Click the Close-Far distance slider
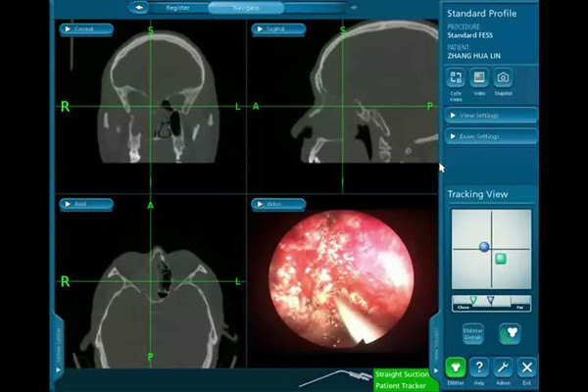This screenshot has height=392, width=588. [491, 302]
